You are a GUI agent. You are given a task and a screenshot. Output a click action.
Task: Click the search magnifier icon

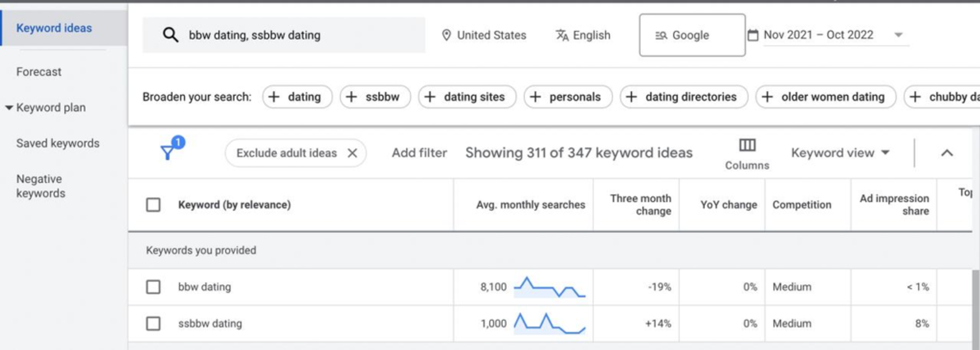coord(170,35)
